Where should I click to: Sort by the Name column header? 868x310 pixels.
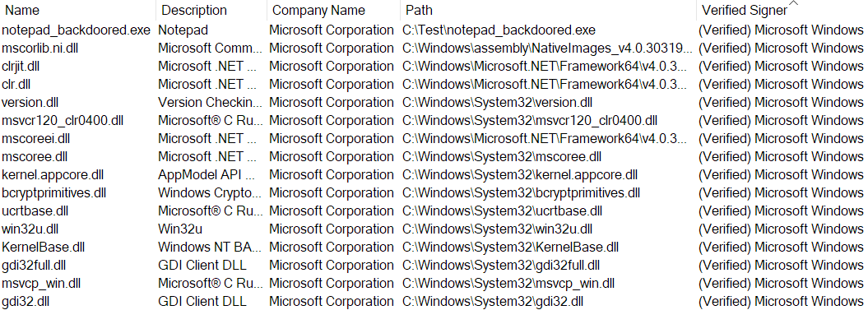(x=77, y=10)
